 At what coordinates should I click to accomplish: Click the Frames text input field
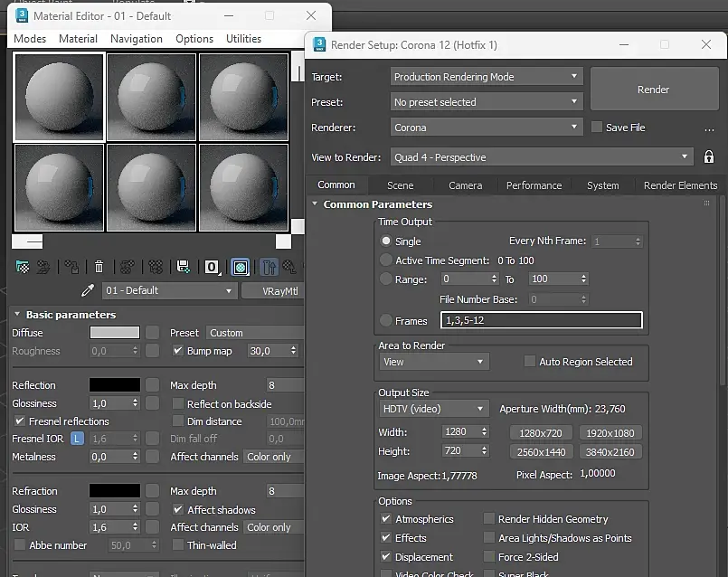click(541, 320)
